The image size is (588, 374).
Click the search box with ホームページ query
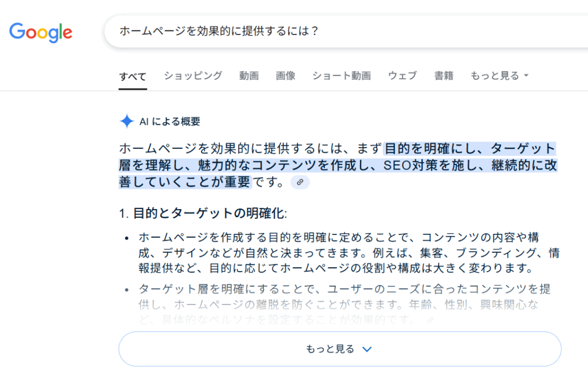pos(346,31)
